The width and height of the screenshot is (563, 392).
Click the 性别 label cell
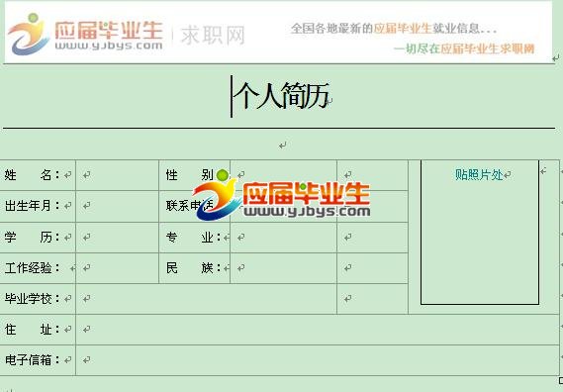click(x=195, y=175)
